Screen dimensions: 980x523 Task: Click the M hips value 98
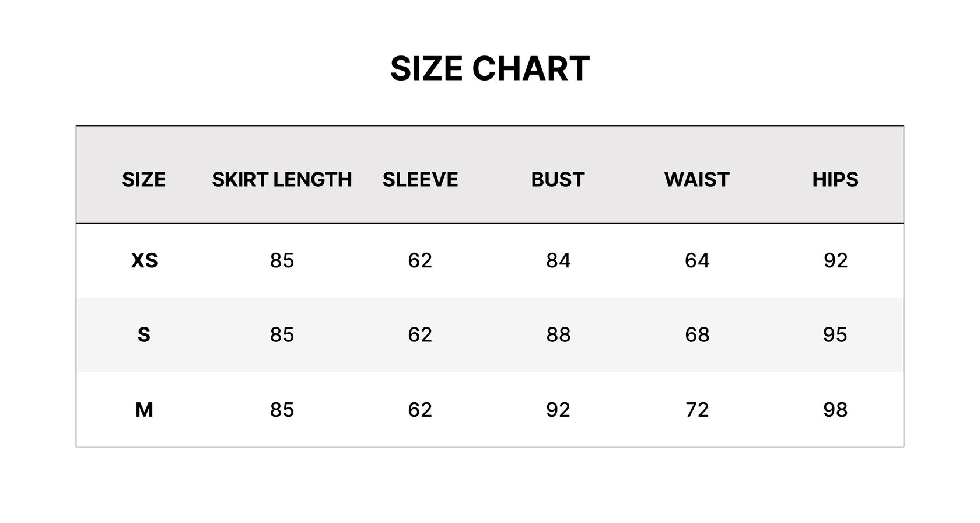[x=835, y=410]
